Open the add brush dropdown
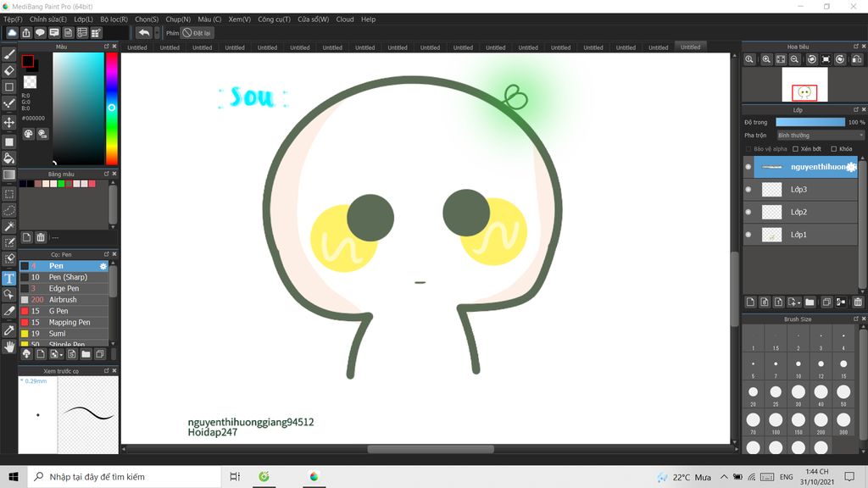The height and width of the screenshot is (488, 868). point(56,354)
